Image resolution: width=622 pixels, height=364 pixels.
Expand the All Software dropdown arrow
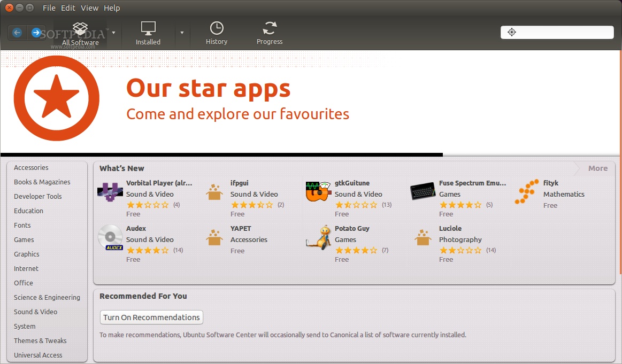pos(113,33)
